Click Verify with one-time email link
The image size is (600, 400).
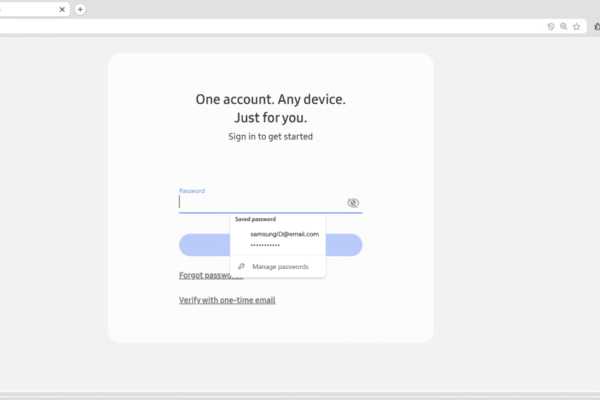tap(227, 300)
